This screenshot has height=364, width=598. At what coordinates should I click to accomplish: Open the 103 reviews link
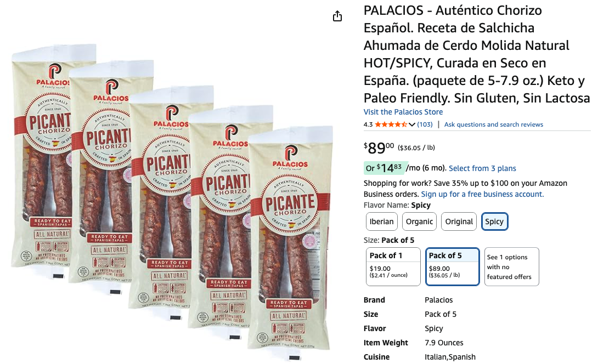[x=425, y=124]
